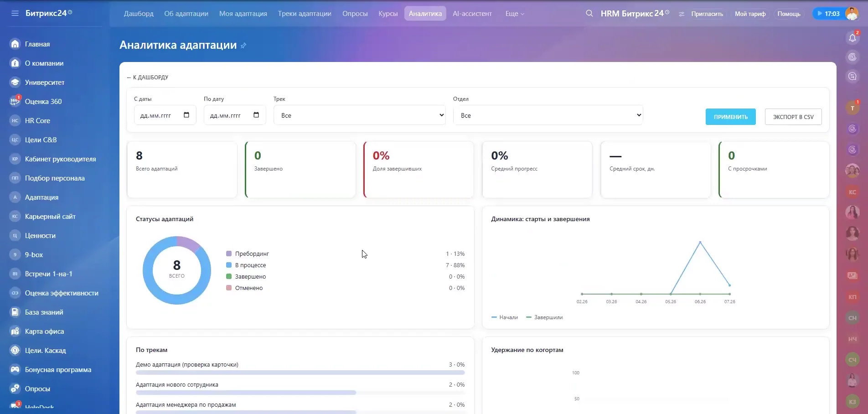Open Кабинет руководителя in sidebar

(60, 159)
